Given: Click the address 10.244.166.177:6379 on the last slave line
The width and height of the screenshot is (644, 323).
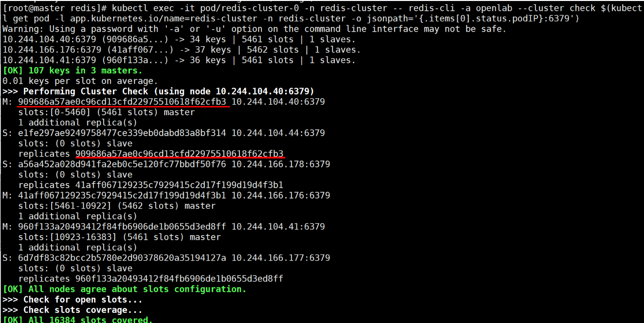Looking at the screenshot, I should 281,258.
